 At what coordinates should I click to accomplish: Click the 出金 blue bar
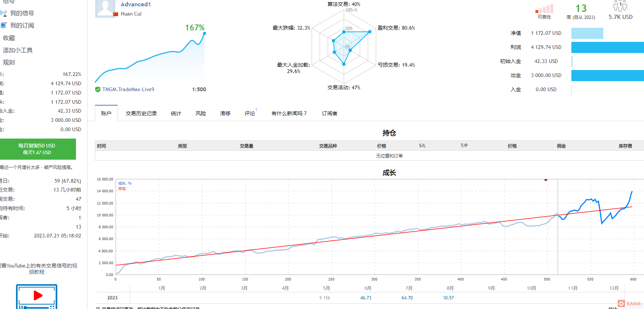608,76
